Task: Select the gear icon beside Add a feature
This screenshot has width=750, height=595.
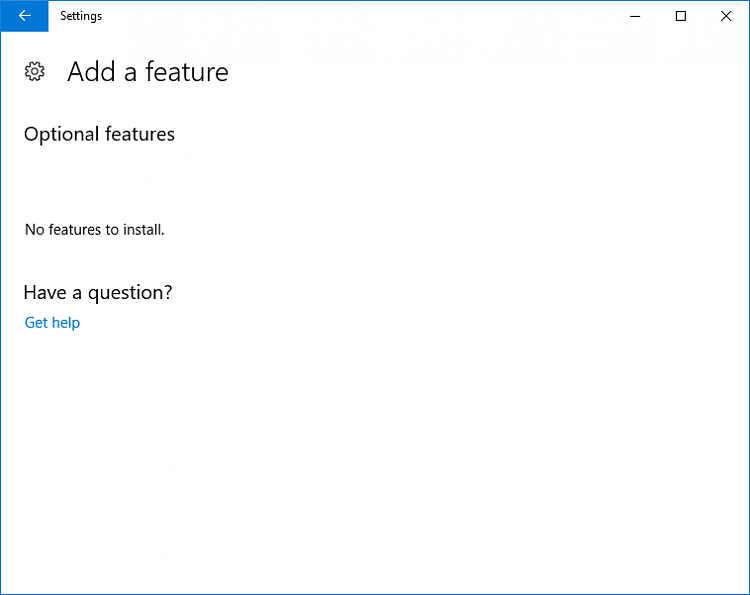Action: [35, 71]
